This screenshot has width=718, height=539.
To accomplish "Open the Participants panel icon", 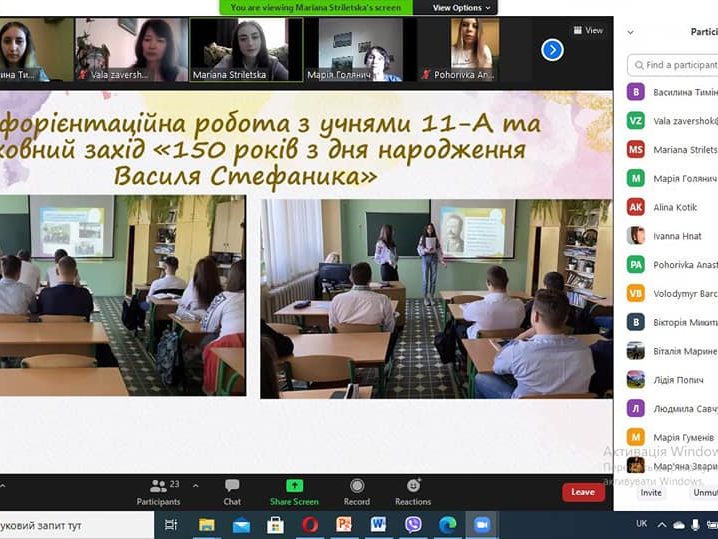I will click(158, 486).
